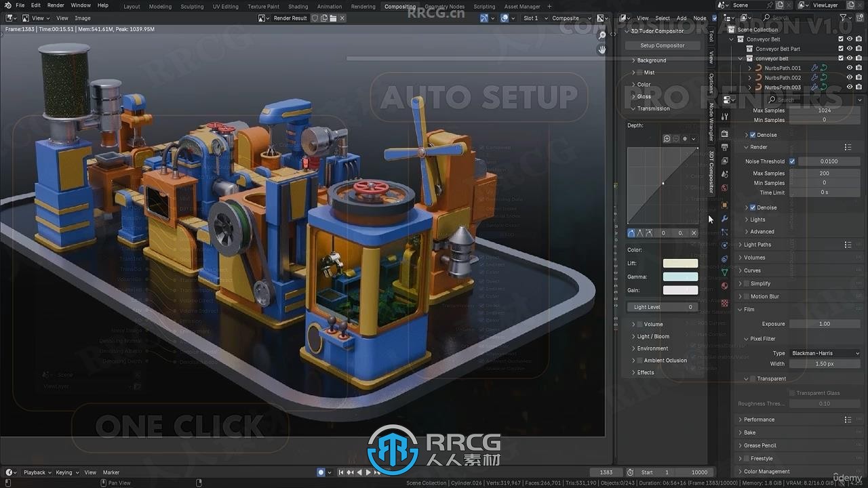The height and width of the screenshot is (488, 868).
Task: Click the open image folder icon
Action: coord(334,18)
